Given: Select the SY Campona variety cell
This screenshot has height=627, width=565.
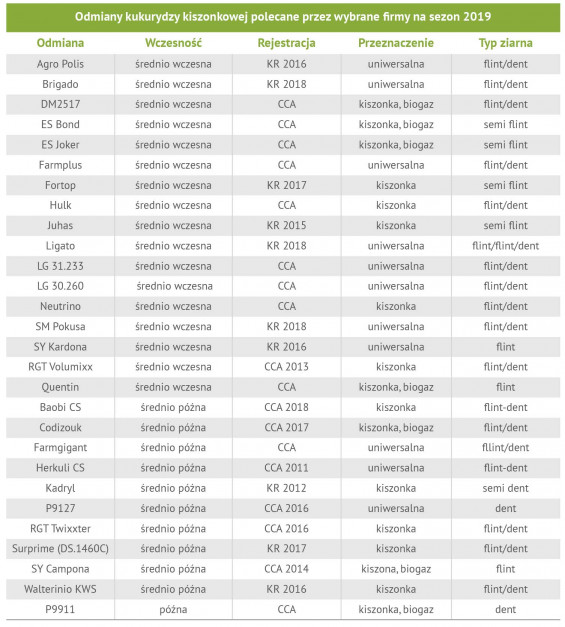Looking at the screenshot, I should [60, 569].
